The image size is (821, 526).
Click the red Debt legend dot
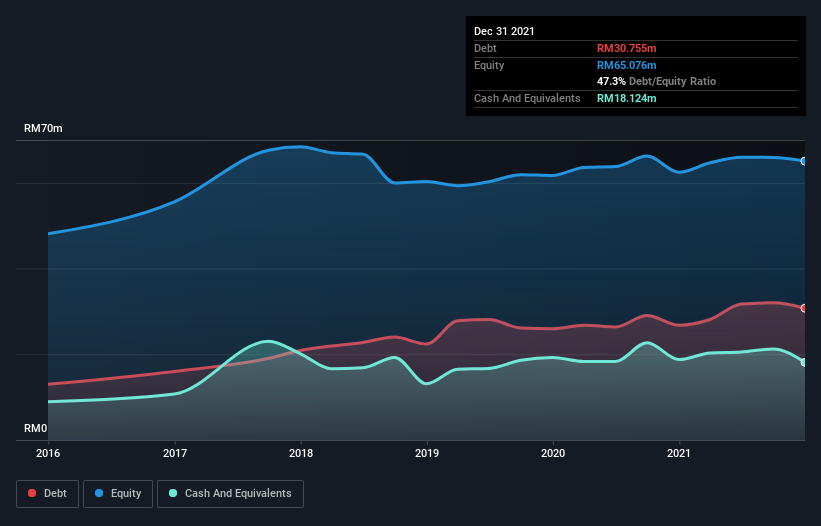(x=32, y=493)
